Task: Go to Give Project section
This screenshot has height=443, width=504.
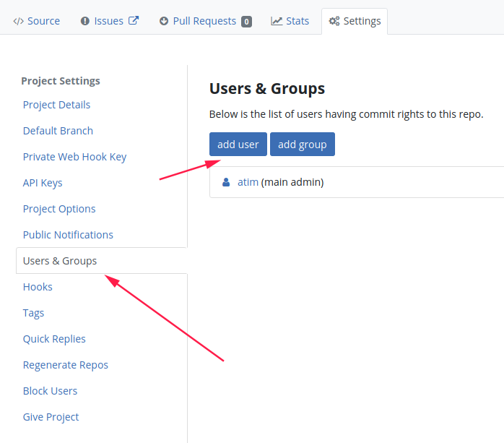Action: tap(51, 417)
